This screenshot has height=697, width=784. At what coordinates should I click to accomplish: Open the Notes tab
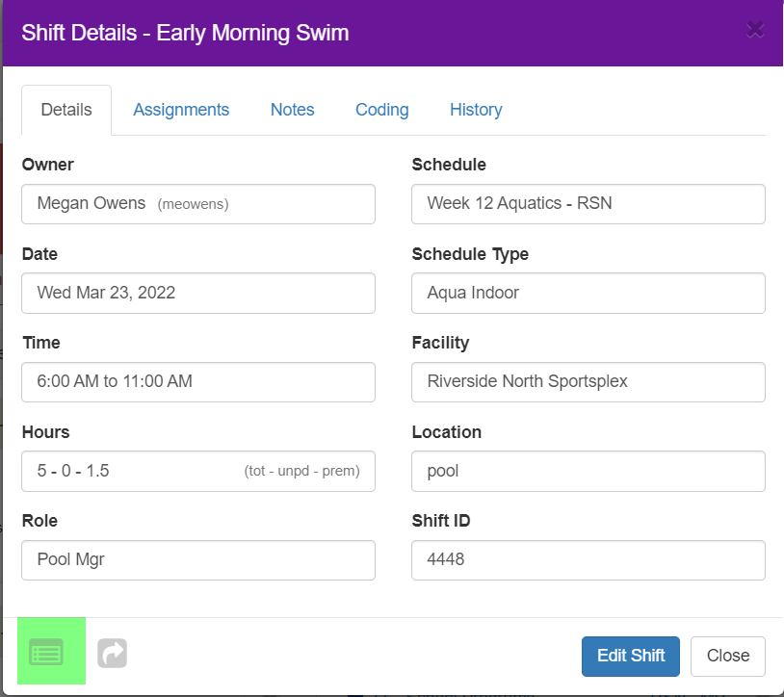pyautogui.click(x=293, y=110)
